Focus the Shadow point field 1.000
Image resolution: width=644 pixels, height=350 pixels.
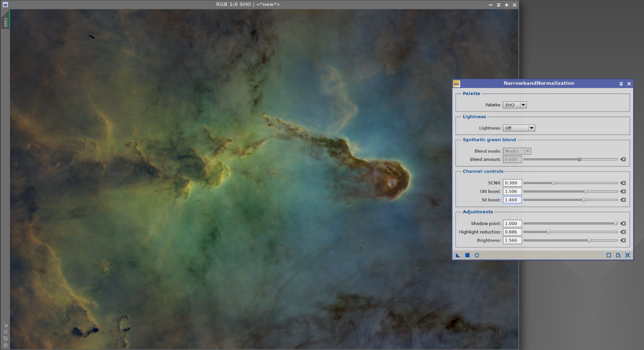(512, 224)
